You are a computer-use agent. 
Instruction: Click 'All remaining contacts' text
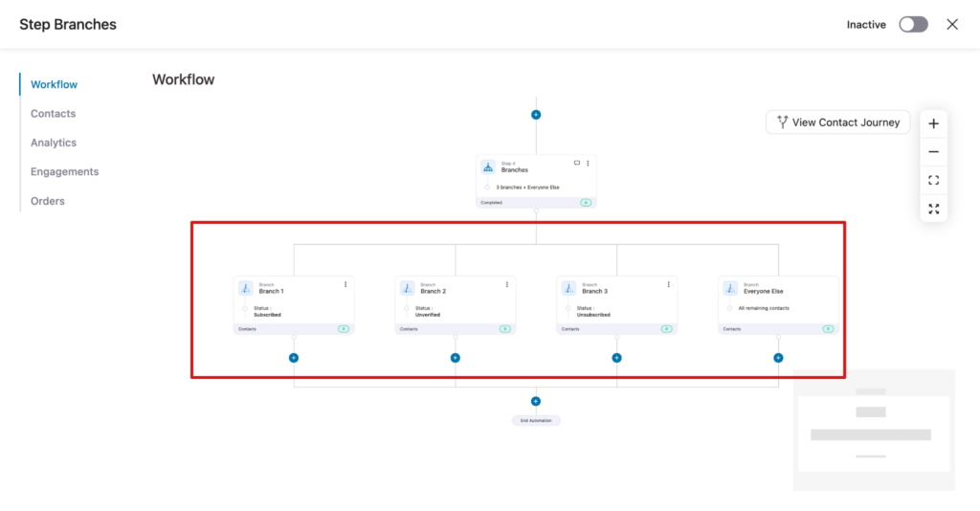tap(764, 308)
